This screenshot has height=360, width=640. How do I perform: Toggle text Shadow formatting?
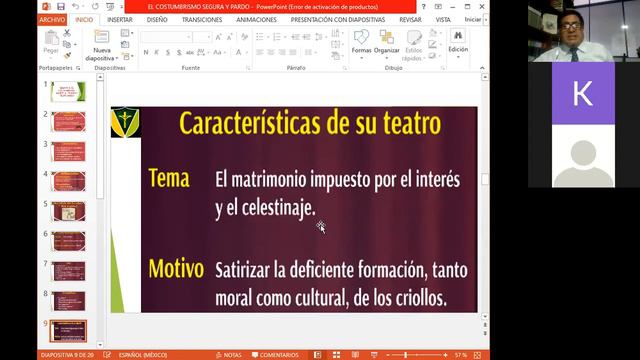pos(179,52)
